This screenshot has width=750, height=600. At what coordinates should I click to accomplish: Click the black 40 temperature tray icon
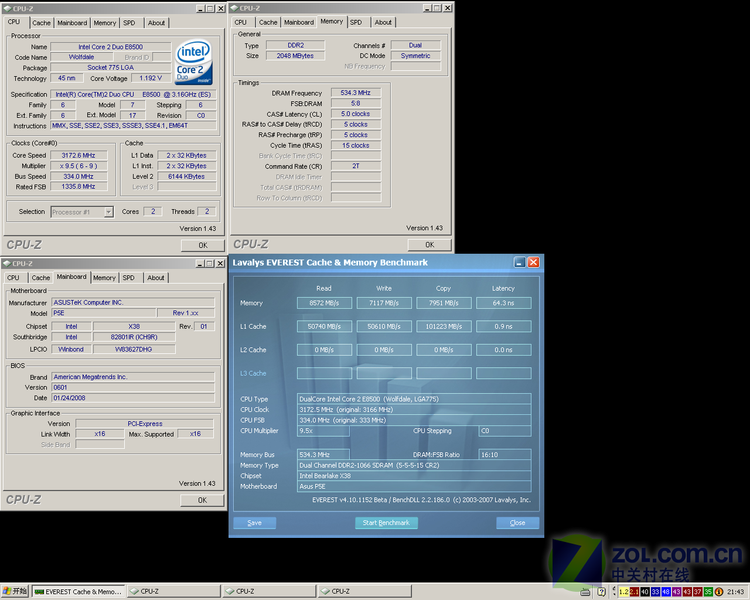tap(645, 592)
